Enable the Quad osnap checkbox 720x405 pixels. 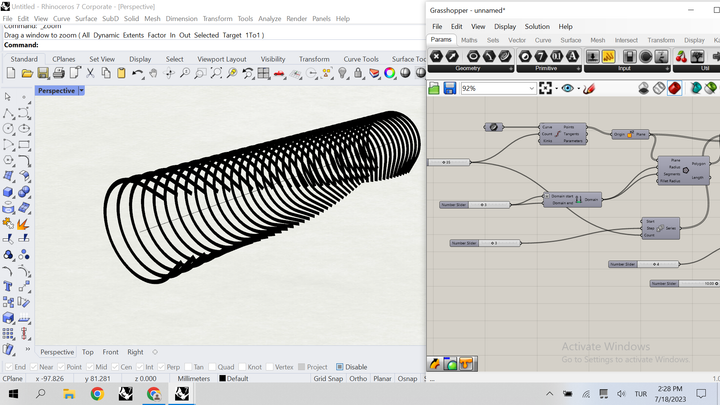coord(212,367)
